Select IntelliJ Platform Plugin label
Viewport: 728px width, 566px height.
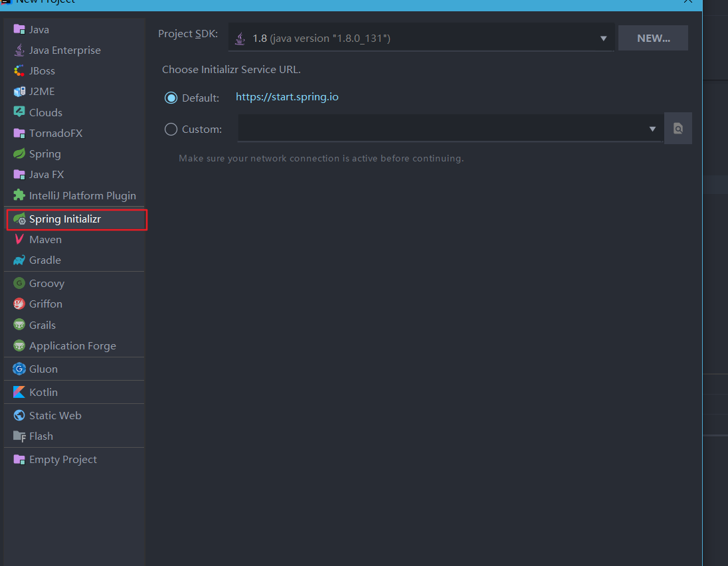pyautogui.click(x=82, y=195)
